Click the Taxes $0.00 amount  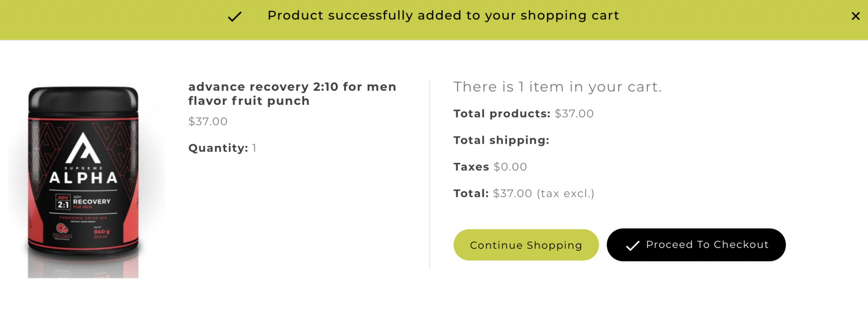click(510, 167)
